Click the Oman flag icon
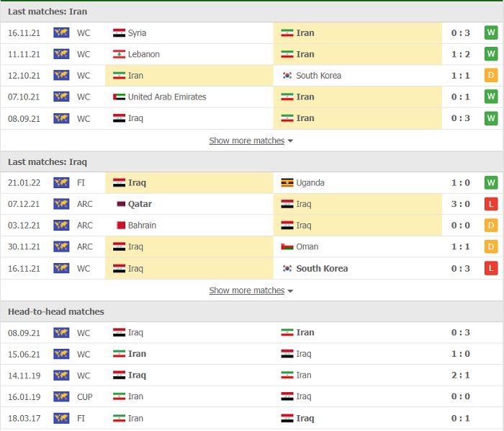 click(x=287, y=246)
